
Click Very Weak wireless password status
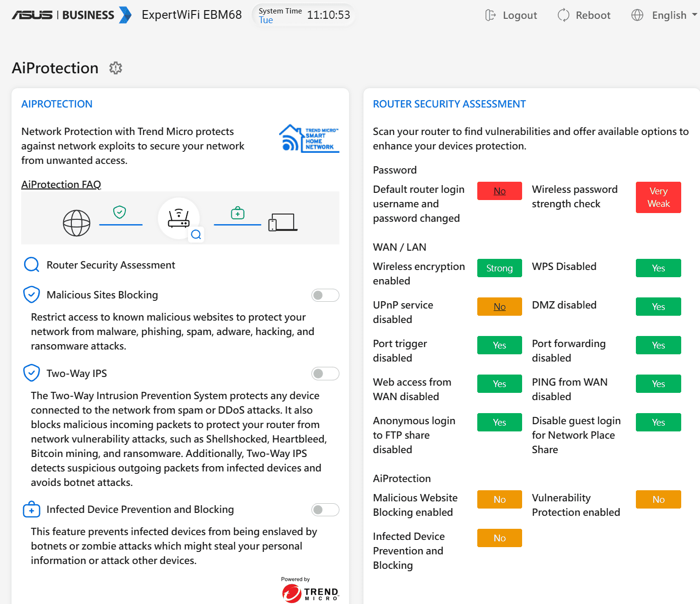coord(659,197)
